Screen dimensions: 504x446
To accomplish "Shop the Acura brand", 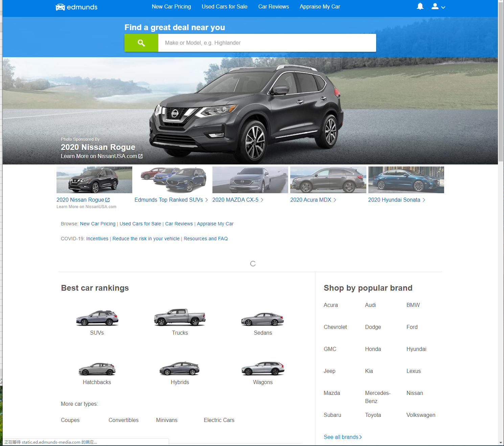I will tap(331, 305).
